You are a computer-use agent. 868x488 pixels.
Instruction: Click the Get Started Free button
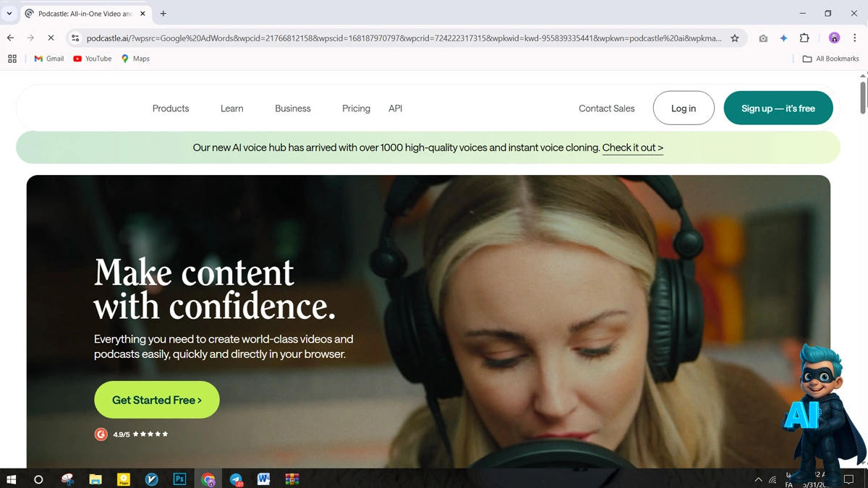[x=157, y=400]
